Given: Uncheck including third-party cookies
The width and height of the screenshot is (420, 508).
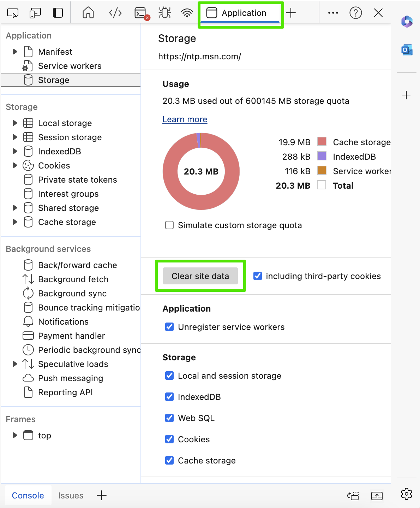Looking at the screenshot, I should [x=258, y=276].
